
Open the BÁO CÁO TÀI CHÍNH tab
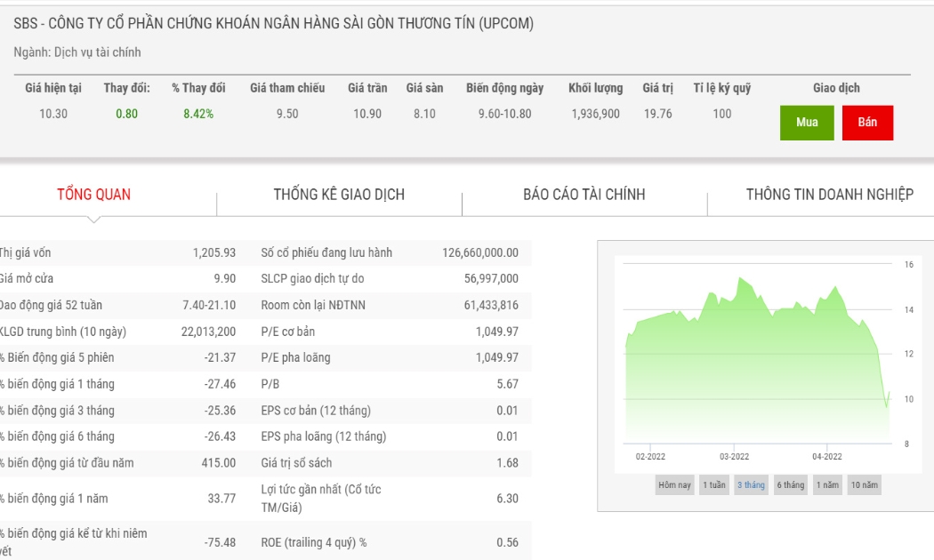click(584, 195)
